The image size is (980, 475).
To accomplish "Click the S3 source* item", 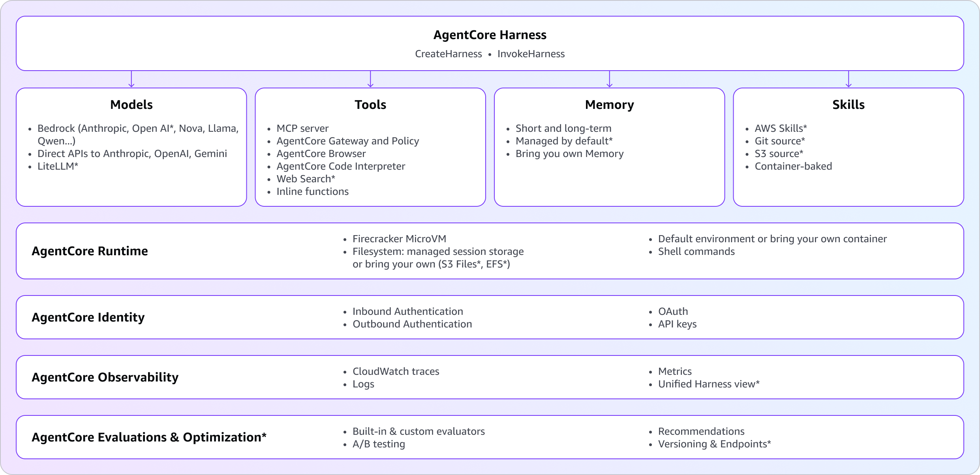I will pos(779,153).
